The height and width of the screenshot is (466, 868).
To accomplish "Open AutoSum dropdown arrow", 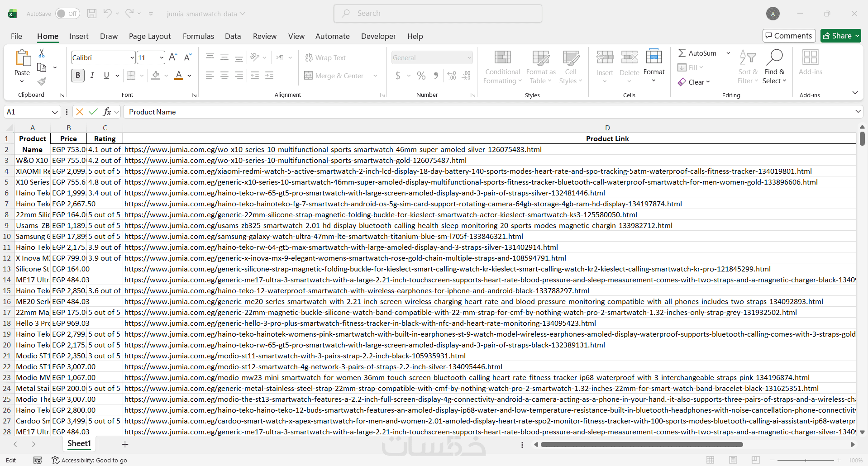I will pyautogui.click(x=728, y=53).
